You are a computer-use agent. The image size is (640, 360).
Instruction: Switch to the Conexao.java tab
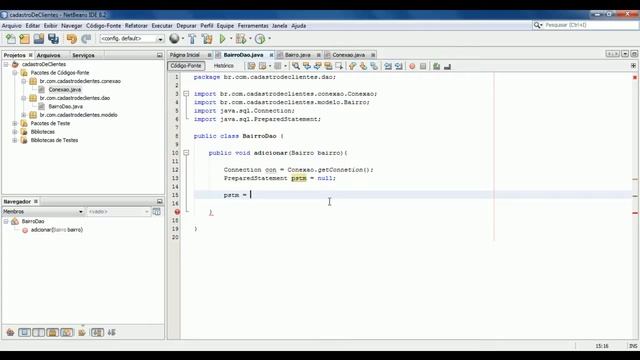pos(349,55)
